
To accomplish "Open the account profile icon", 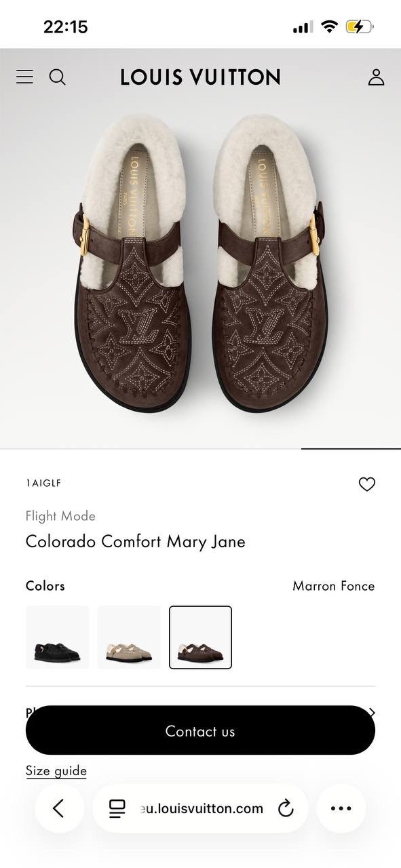I will tap(377, 77).
